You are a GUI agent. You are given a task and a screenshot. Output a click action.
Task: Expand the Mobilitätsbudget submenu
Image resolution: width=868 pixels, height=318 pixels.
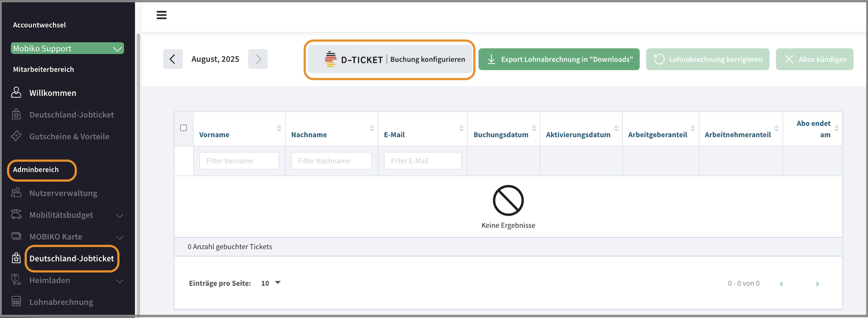(120, 216)
